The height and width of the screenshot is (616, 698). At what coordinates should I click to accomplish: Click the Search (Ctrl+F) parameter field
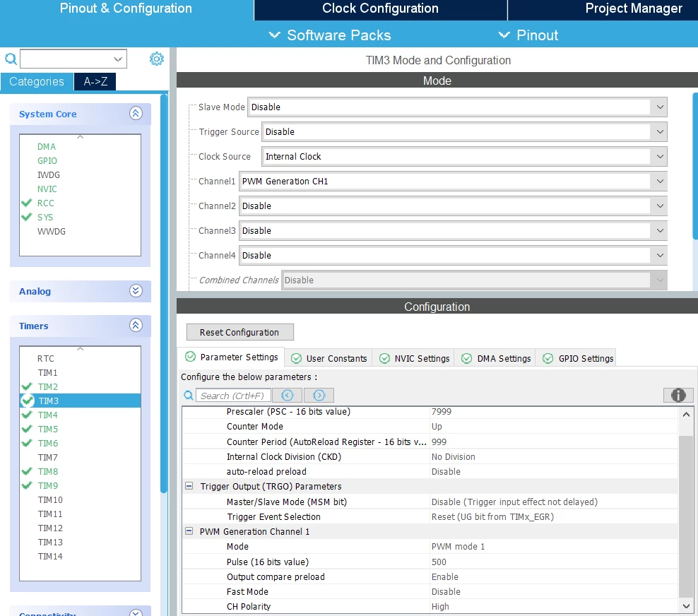coord(233,395)
